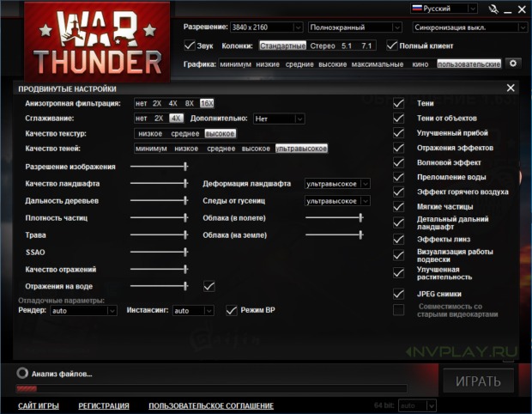The width and height of the screenshot is (532, 414).
Task: Select пользовательские graphics preset
Action: pos(469,64)
